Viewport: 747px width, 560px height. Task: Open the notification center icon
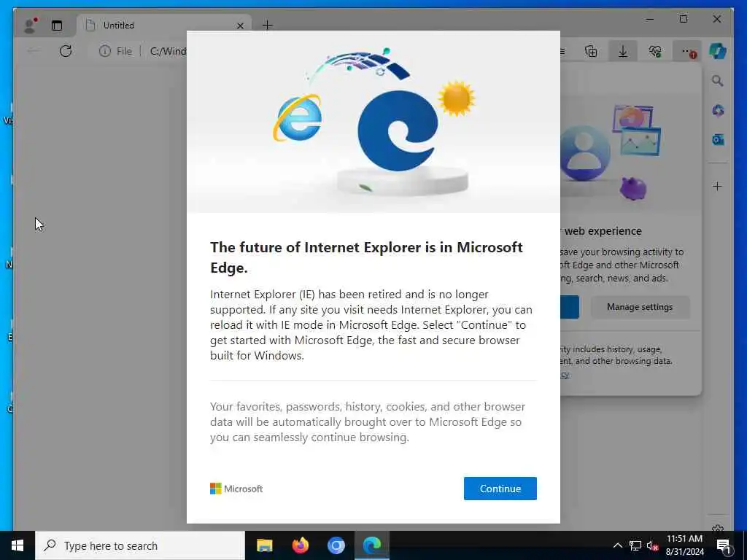[724, 546]
